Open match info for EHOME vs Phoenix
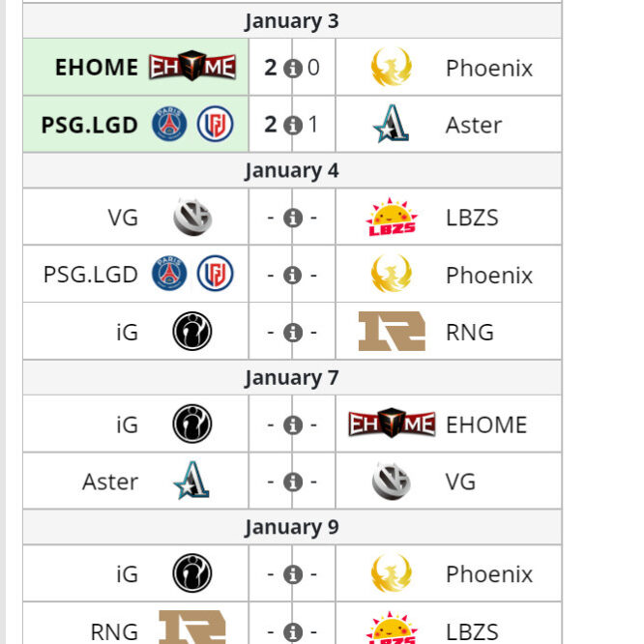Image resolution: width=644 pixels, height=644 pixels. click(293, 69)
